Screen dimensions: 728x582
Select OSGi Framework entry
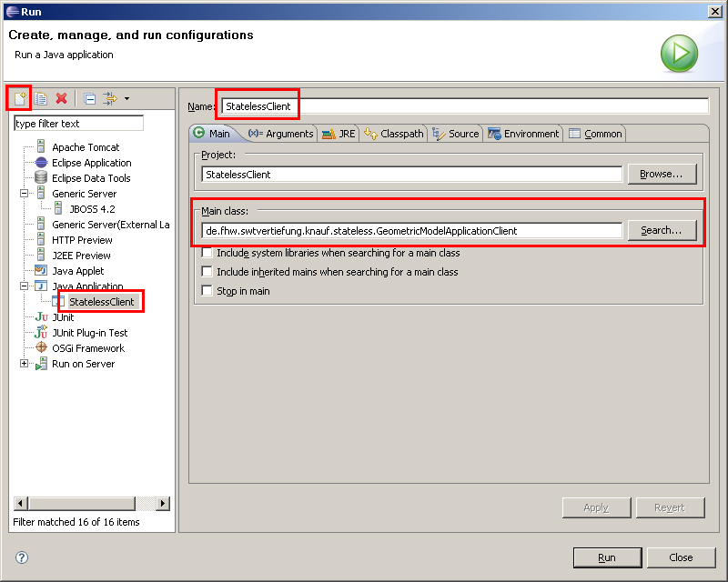[88, 348]
